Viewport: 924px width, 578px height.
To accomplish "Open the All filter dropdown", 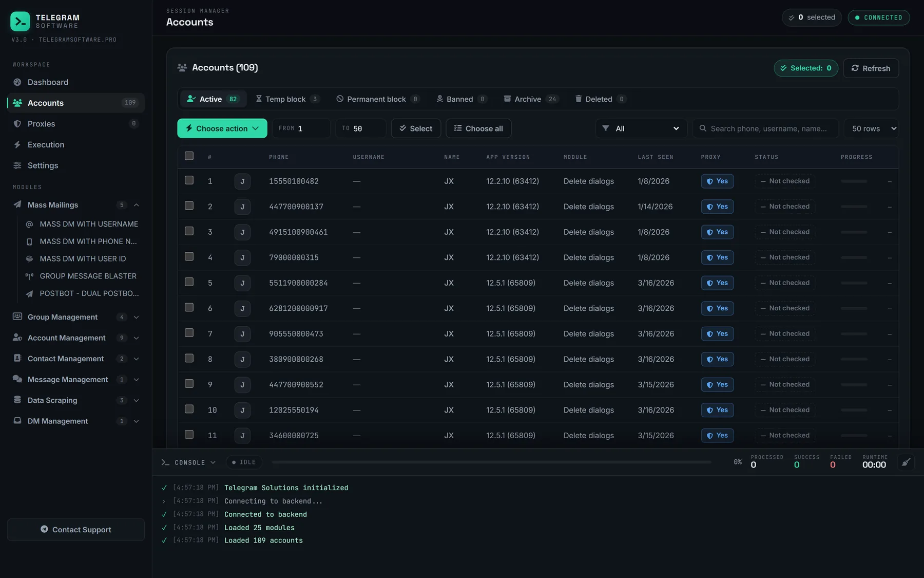I will click(x=642, y=128).
